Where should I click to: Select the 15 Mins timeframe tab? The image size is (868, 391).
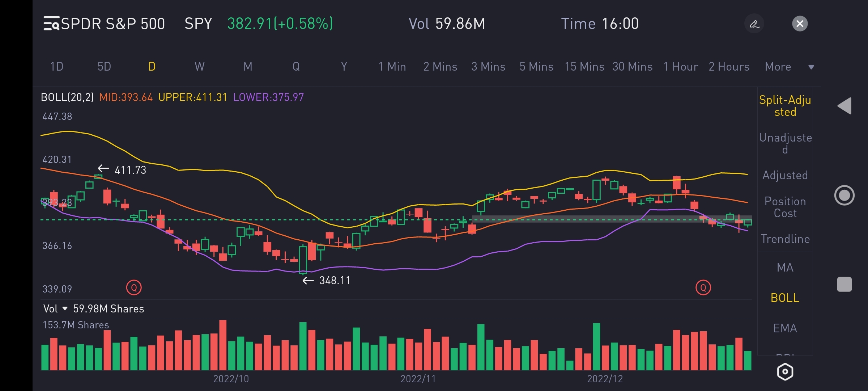click(584, 67)
